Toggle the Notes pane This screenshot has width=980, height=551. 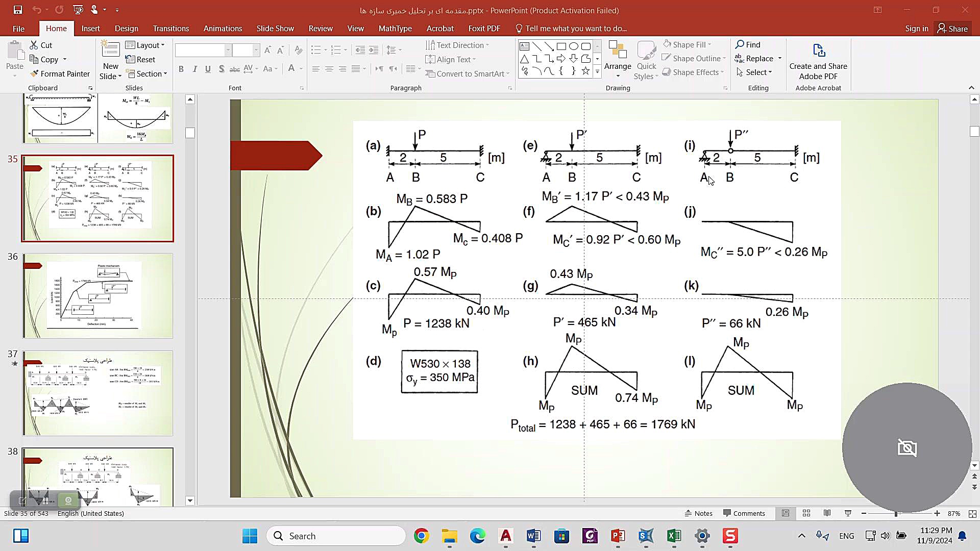pos(699,513)
